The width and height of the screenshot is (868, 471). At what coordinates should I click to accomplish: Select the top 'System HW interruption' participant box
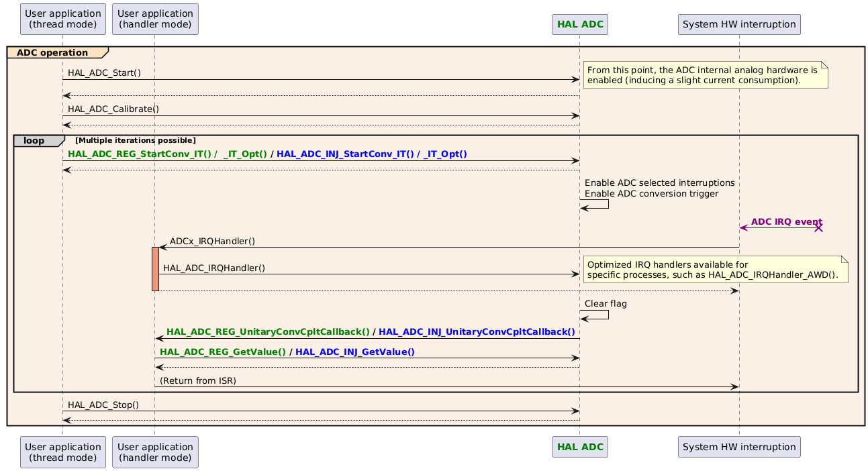coord(739,25)
